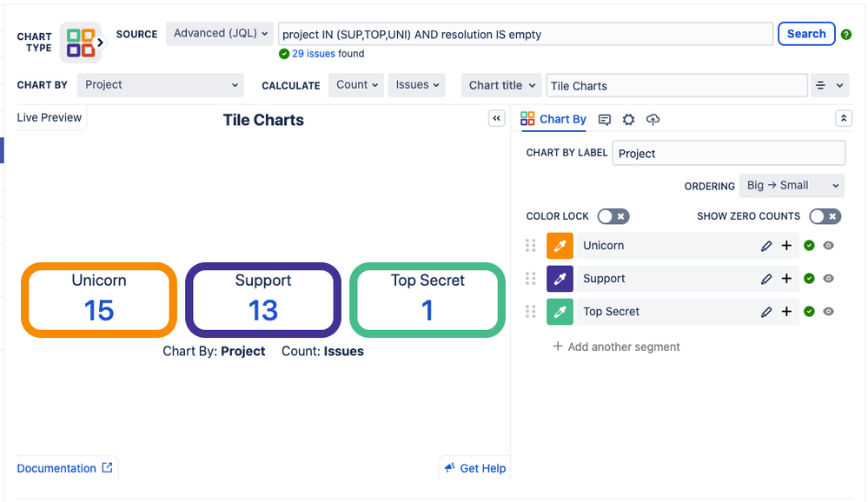The image size is (868, 502).
Task: Click the Support tile showing 13
Action: tap(263, 300)
